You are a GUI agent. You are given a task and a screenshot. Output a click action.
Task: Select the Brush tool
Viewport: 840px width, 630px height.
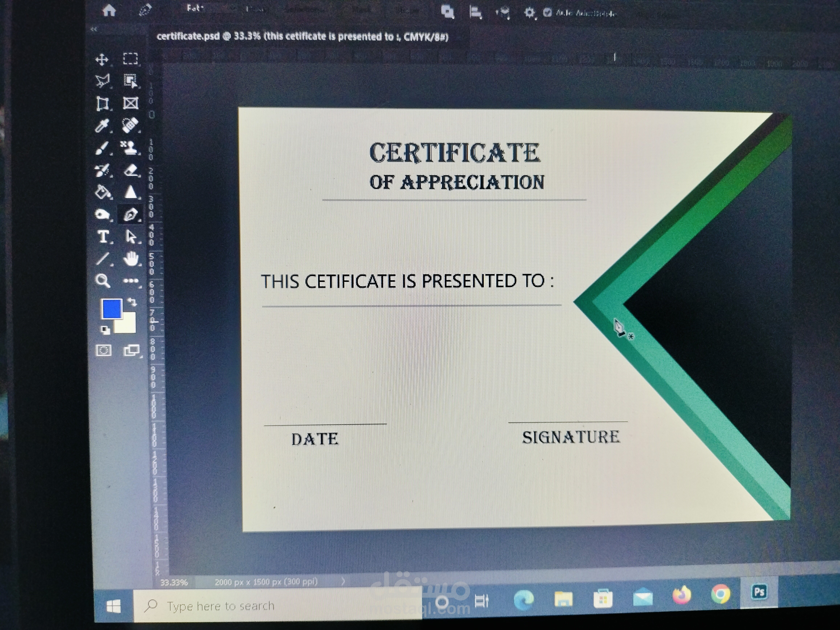[x=102, y=148]
